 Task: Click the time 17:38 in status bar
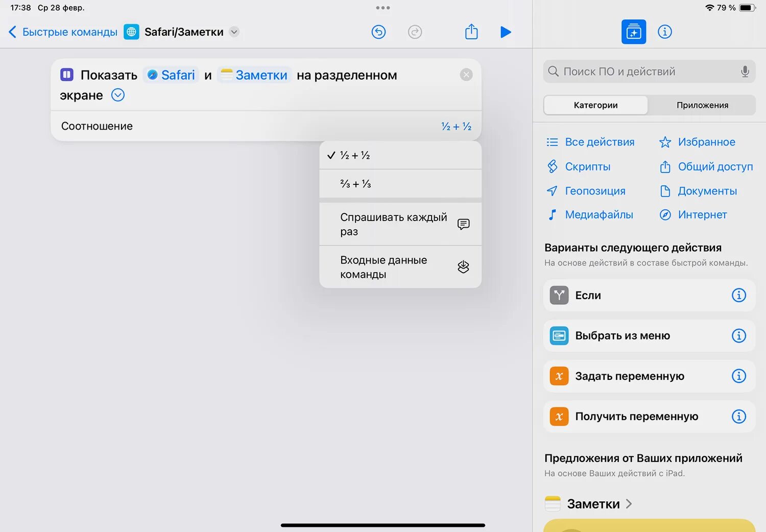(20, 8)
